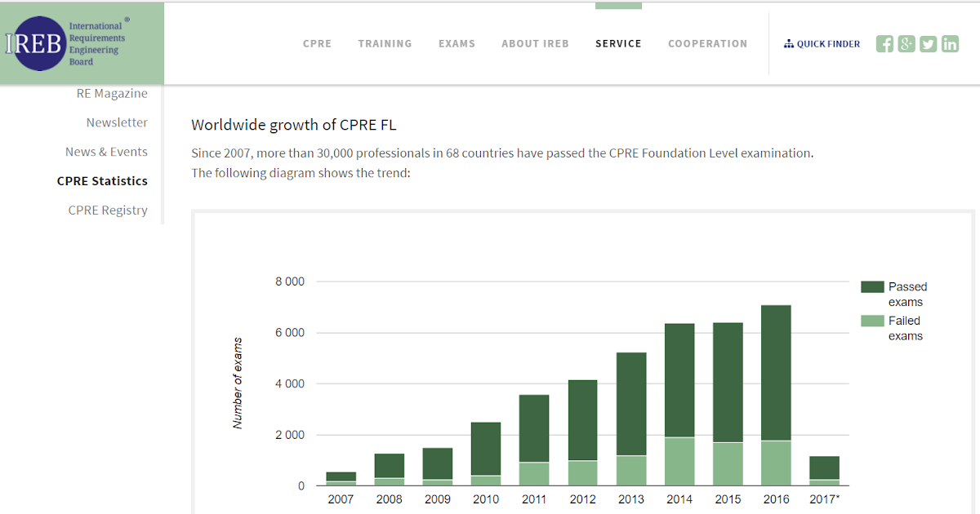980x514 pixels.
Task: Open the Quick Finder tool
Action: coord(822,43)
